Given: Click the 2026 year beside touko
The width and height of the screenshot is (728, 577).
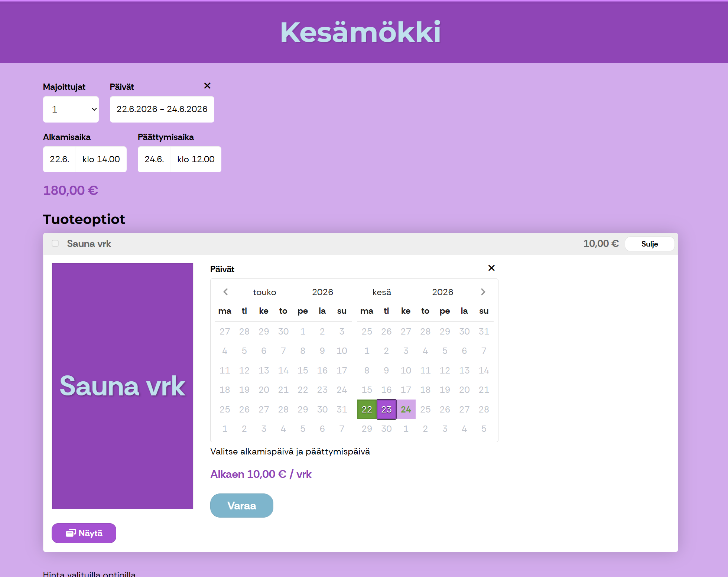Looking at the screenshot, I should tap(322, 292).
